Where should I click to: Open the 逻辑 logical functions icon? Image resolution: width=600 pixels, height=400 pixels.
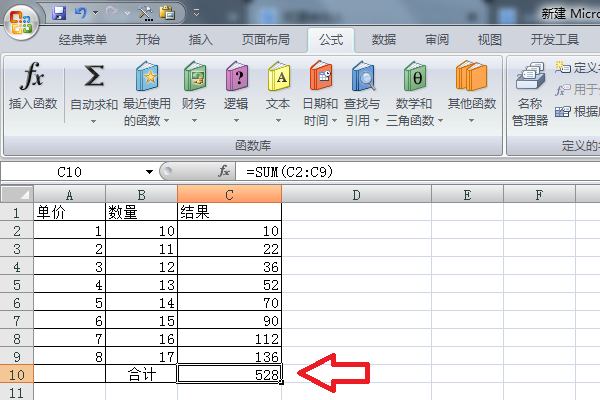[236, 78]
